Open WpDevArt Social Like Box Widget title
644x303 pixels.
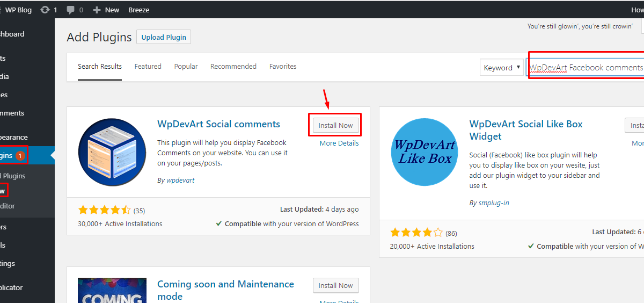tap(526, 130)
